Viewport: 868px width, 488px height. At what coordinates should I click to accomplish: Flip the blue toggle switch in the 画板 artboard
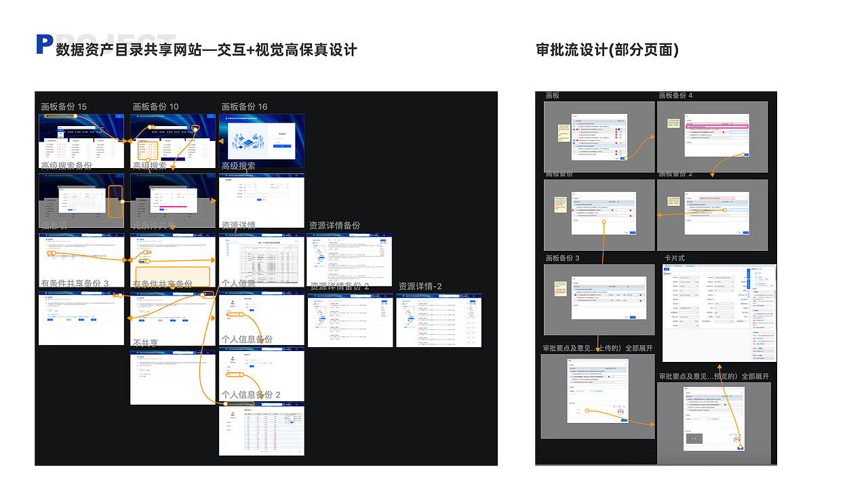tap(619, 129)
